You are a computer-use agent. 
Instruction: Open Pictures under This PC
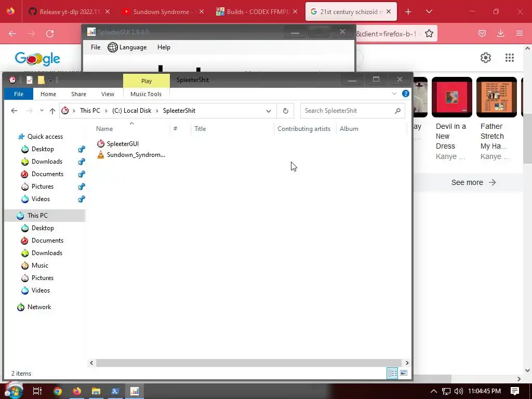43,278
